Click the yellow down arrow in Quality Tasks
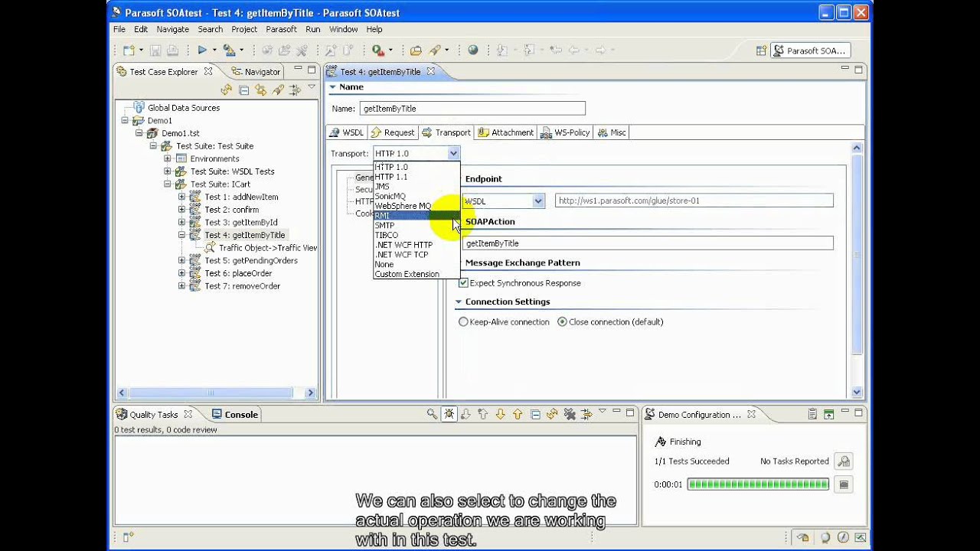 pyautogui.click(x=500, y=414)
